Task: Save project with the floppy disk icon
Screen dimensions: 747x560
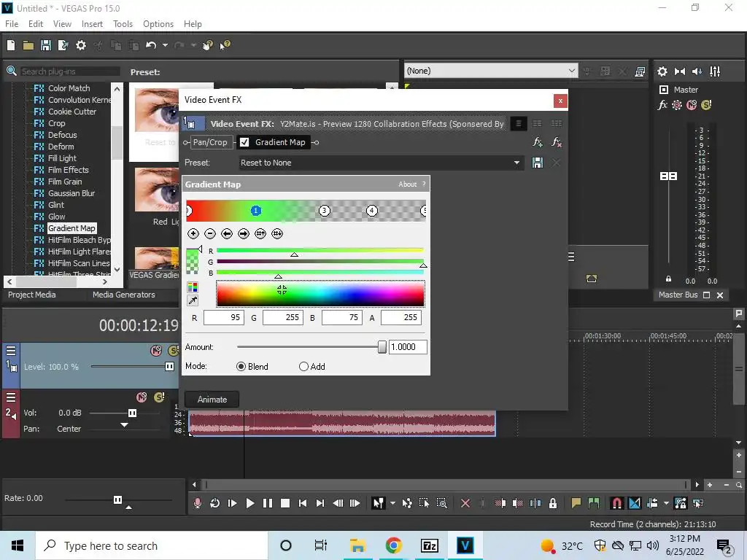Action: [x=46, y=45]
